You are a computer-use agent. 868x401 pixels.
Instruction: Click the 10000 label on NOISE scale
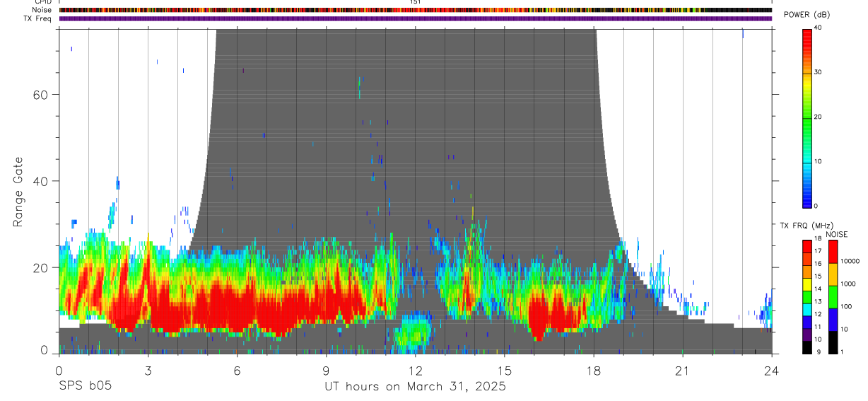[849, 261]
